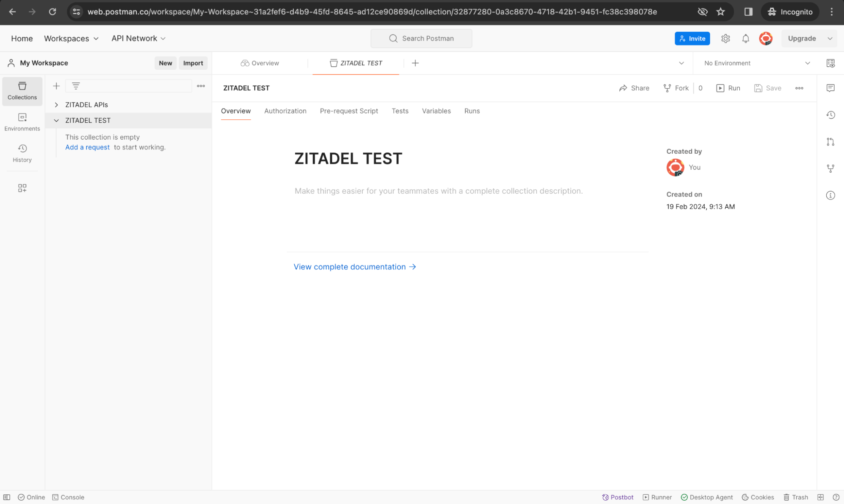Click the pull requests icon in right sidebar
This screenshot has height=504, width=844.
pos(830,142)
